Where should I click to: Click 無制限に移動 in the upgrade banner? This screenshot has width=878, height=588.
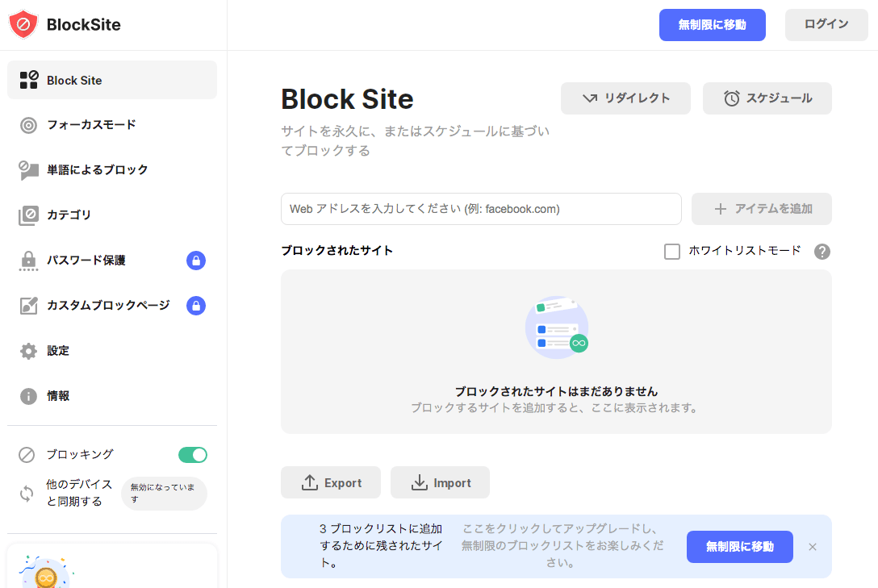pyautogui.click(x=740, y=547)
